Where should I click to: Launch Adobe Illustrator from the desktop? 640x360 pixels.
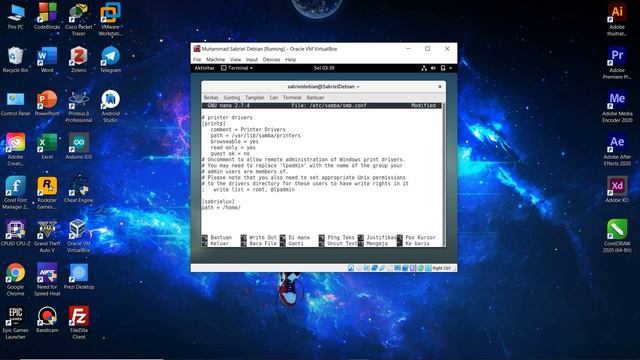[x=617, y=19]
